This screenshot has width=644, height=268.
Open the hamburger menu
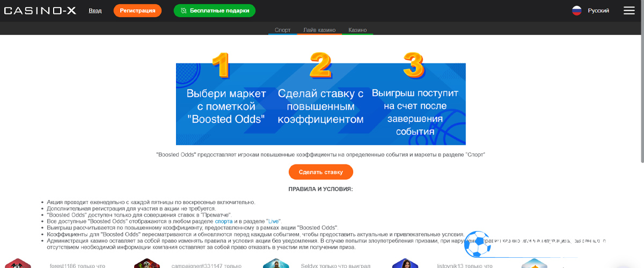tap(629, 10)
